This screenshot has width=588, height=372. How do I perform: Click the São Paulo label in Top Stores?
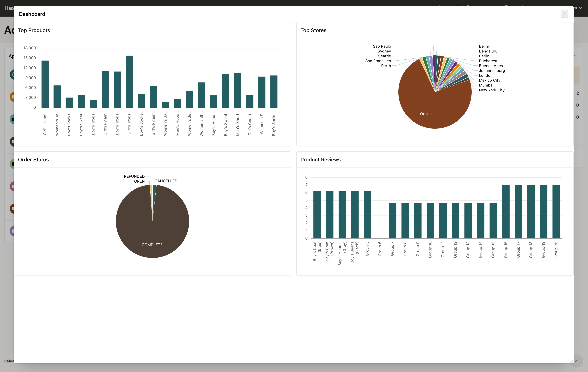(x=382, y=46)
